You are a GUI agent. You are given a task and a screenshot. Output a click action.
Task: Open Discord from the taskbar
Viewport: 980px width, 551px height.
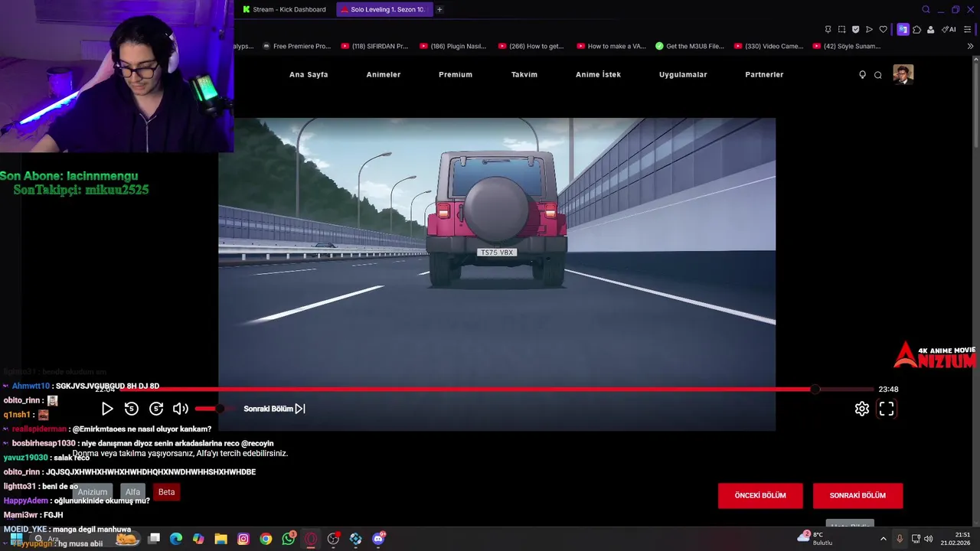(x=378, y=539)
